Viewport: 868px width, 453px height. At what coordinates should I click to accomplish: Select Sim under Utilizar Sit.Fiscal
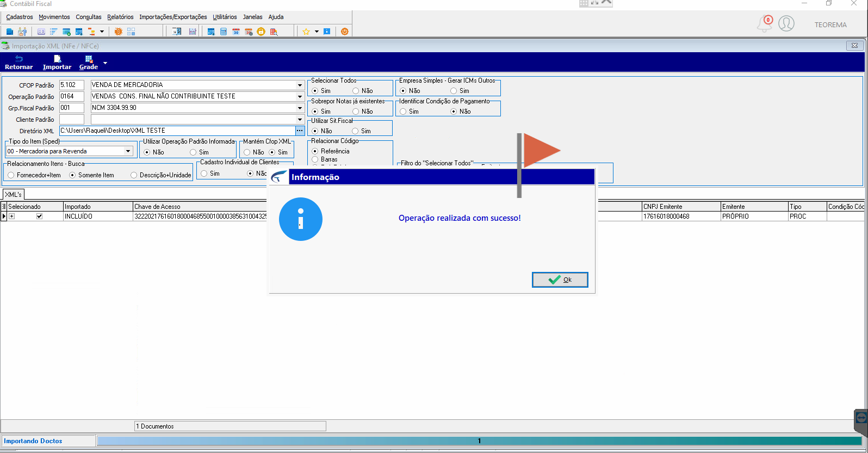pyautogui.click(x=355, y=131)
